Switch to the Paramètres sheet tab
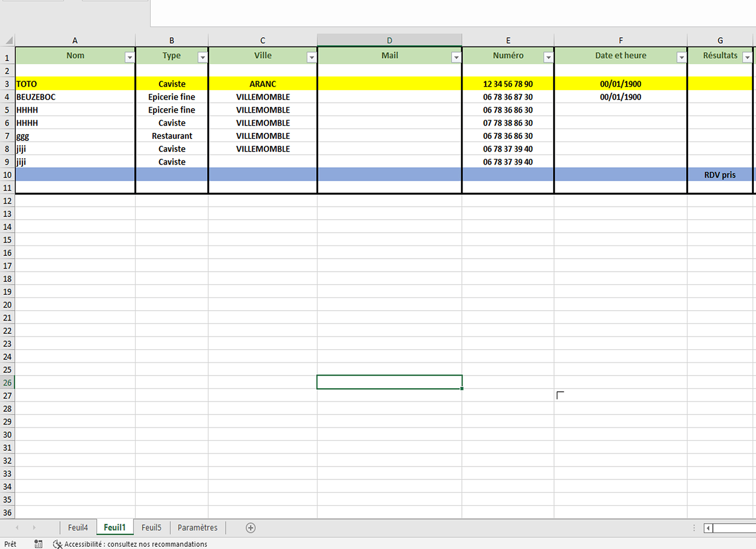The width and height of the screenshot is (756, 549). (x=198, y=528)
